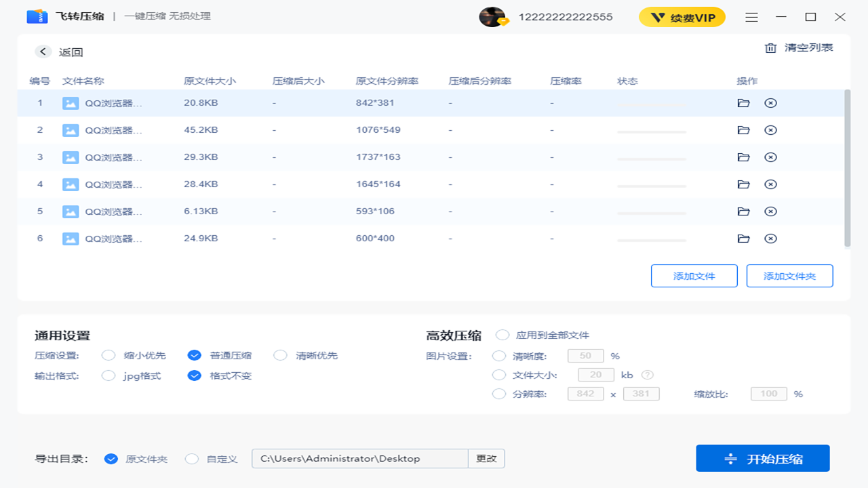Click the user avatar picture

pyautogui.click(x=492, y=17)
